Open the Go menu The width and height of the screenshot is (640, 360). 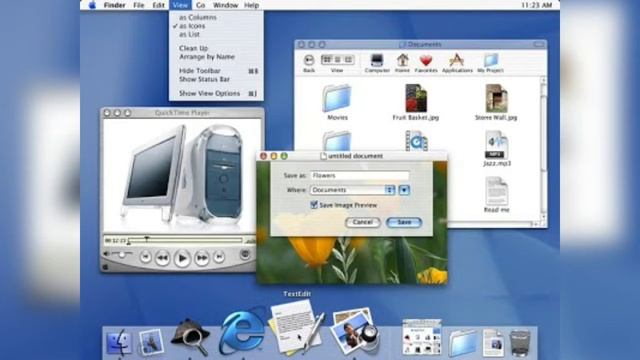point(200,5)
